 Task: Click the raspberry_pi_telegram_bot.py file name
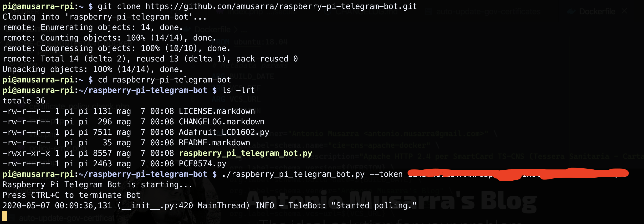[245, 153]
